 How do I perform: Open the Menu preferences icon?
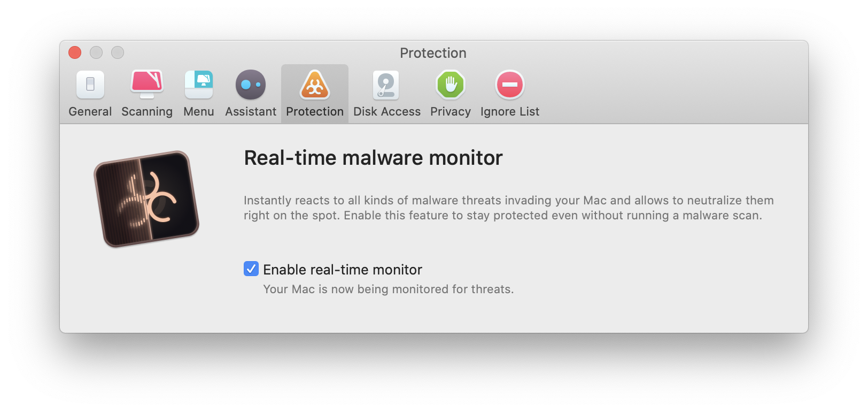pyautogui.click(x=199, y=85)
